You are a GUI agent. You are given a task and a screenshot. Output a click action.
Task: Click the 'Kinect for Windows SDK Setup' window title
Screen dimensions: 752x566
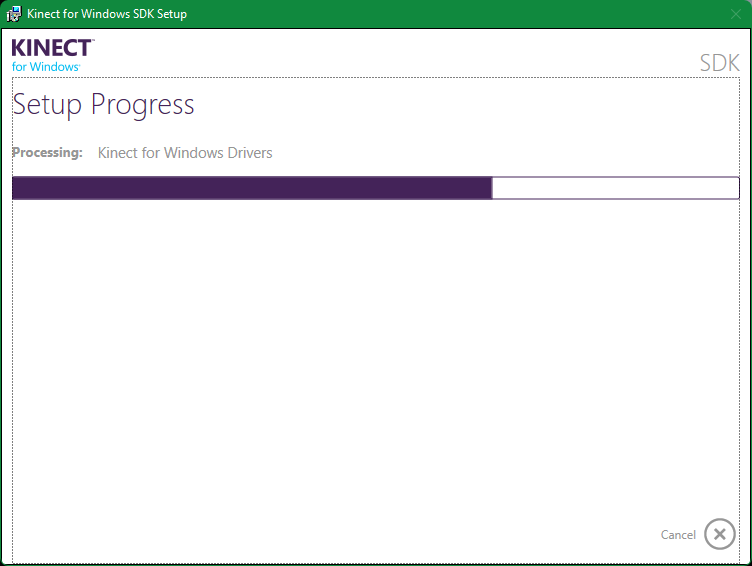[x=107, y=14]
